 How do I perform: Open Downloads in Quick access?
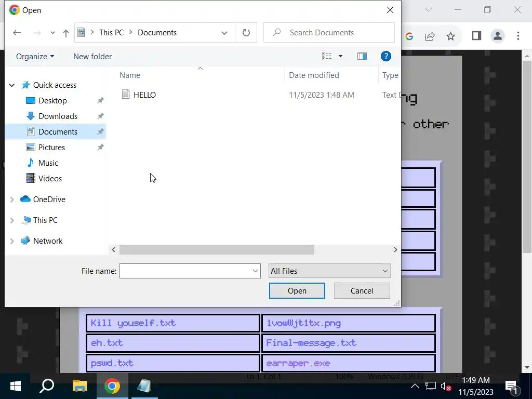(x=58, y=116)
